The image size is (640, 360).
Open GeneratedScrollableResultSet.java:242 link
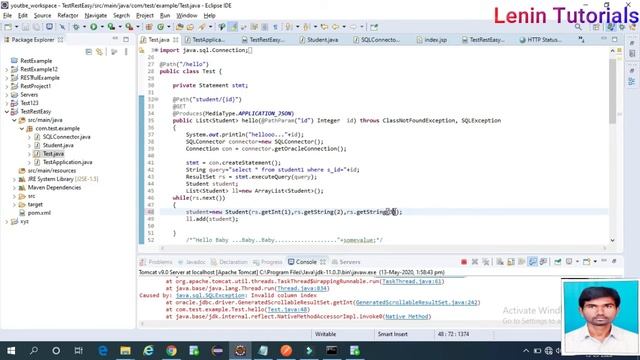[416, 302]
